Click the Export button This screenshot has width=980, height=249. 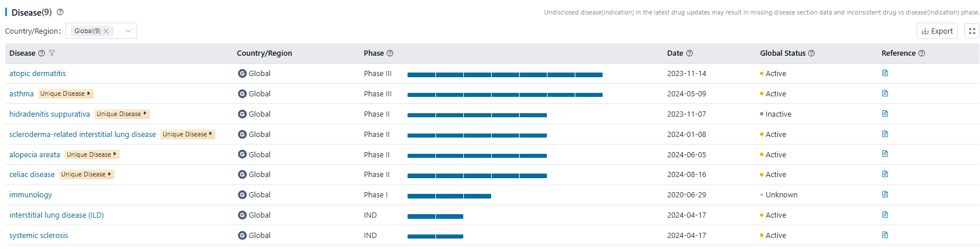(937, 31)
